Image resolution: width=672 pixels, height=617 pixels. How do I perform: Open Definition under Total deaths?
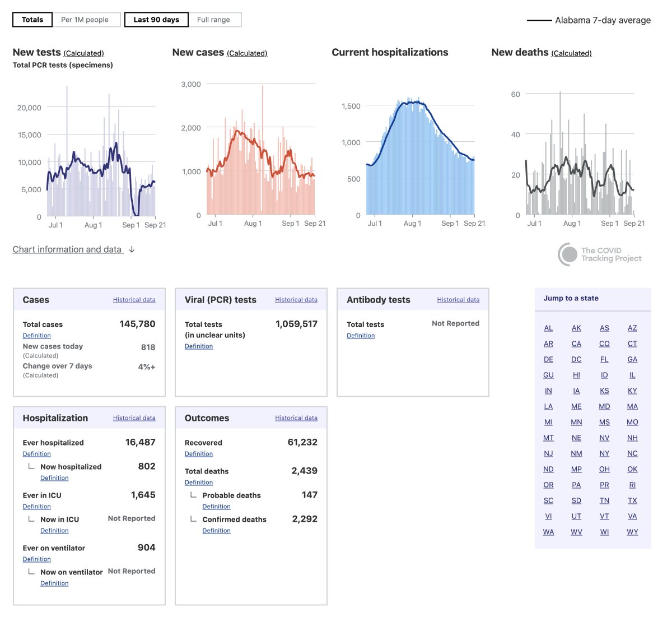(199, 483)
